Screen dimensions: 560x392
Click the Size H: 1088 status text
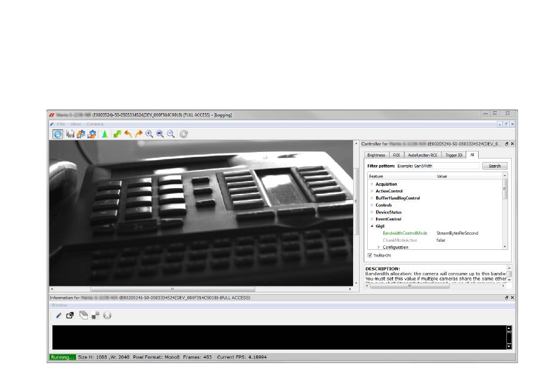[x=93, y=357]
